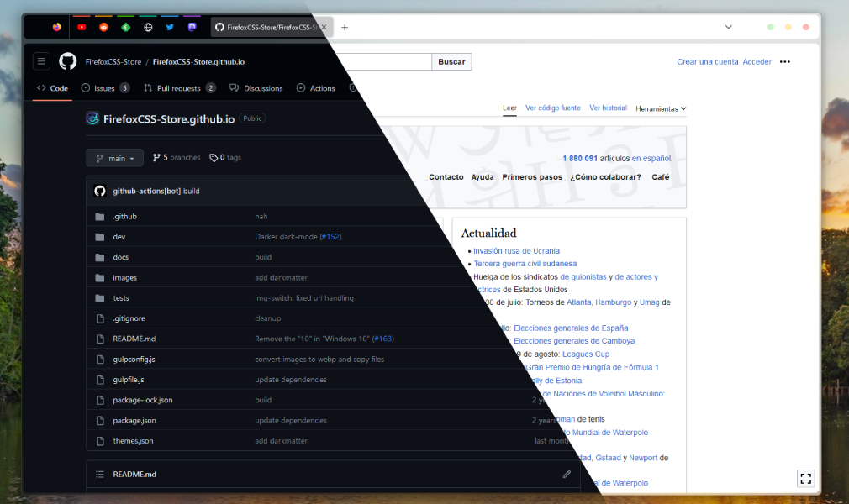Open pull request #152 link
This screenshot has height=504, width=849.
(x=330, y=237)
